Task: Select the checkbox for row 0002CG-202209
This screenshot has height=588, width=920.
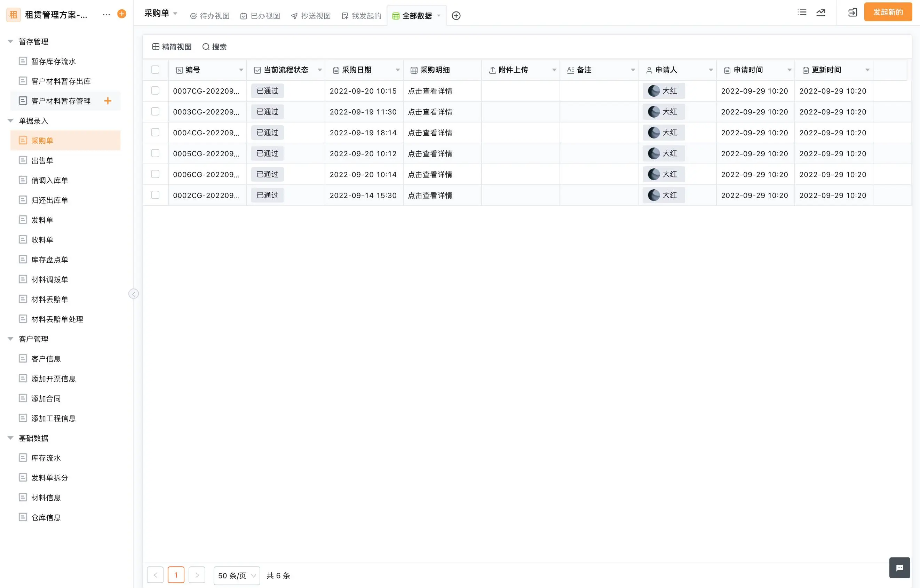Action: tap(155, 195)
